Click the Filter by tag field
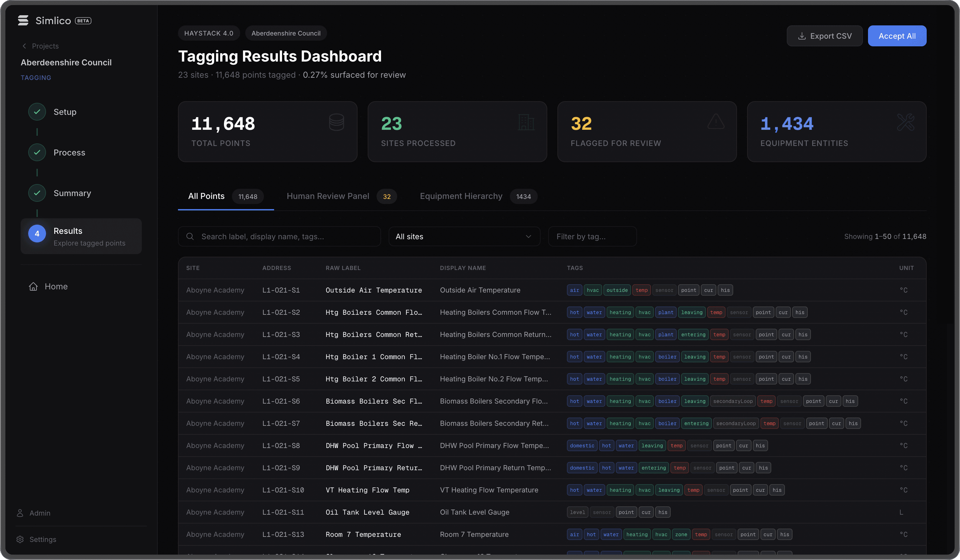 click(x=592, y=237)
